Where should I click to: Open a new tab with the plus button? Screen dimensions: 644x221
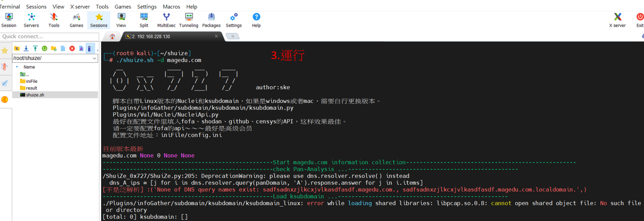pyautogui.click(x=233, y=36)
